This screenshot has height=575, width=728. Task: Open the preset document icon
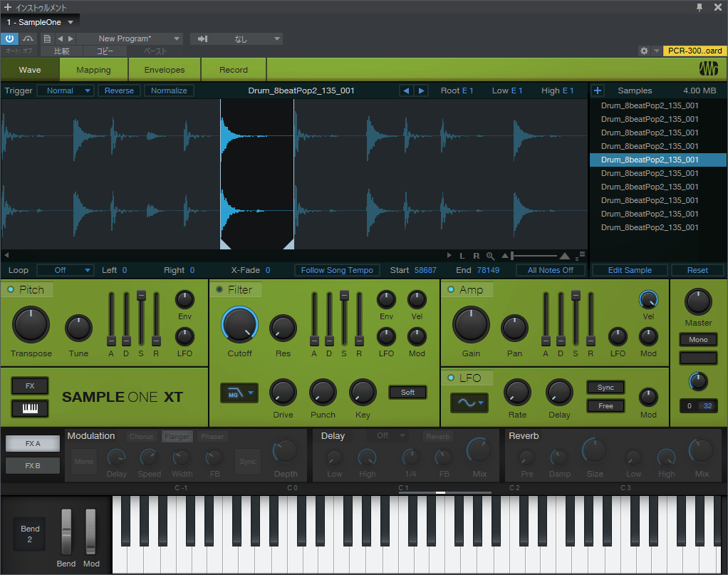pos(47,38)
